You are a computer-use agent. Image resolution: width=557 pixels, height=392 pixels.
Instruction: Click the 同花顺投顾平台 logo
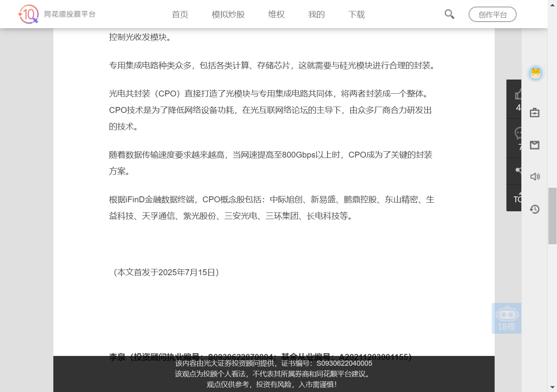pyautogui.click(x=56, y=14)
